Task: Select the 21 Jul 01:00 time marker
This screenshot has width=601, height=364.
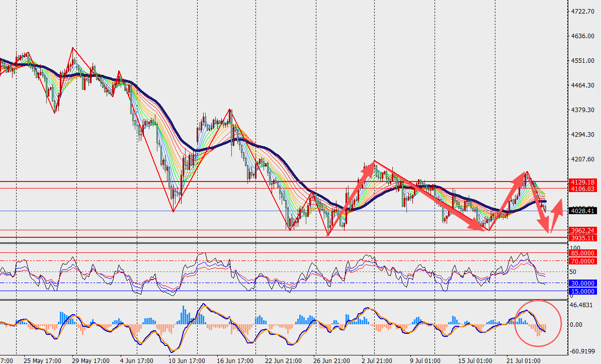Action: pos(523,360)
